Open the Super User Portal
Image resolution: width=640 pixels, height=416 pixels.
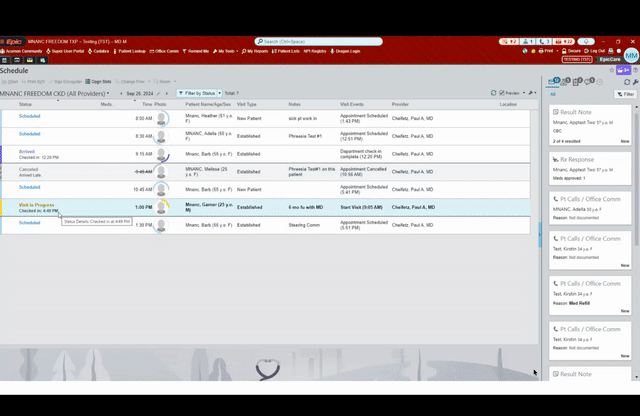[65, 51]
